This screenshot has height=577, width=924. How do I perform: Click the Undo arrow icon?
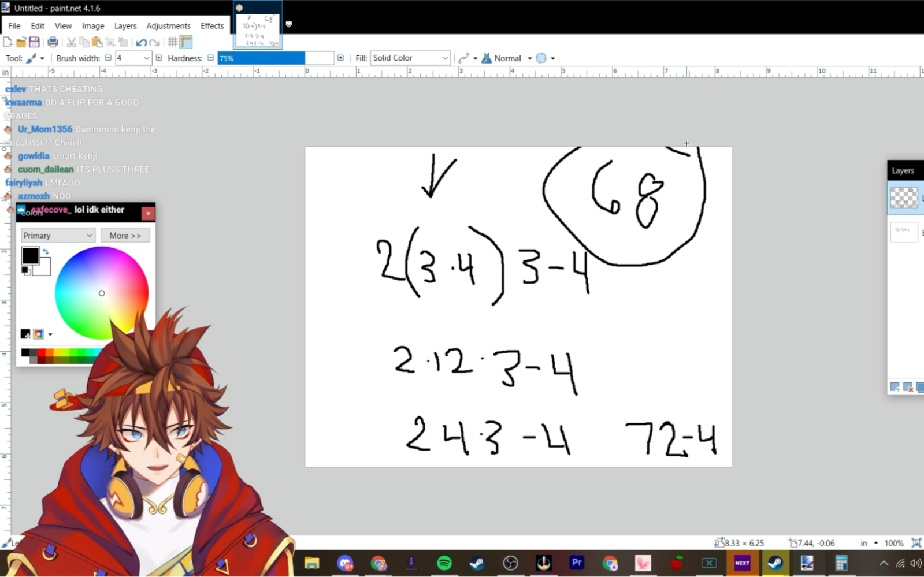[141, 42]
